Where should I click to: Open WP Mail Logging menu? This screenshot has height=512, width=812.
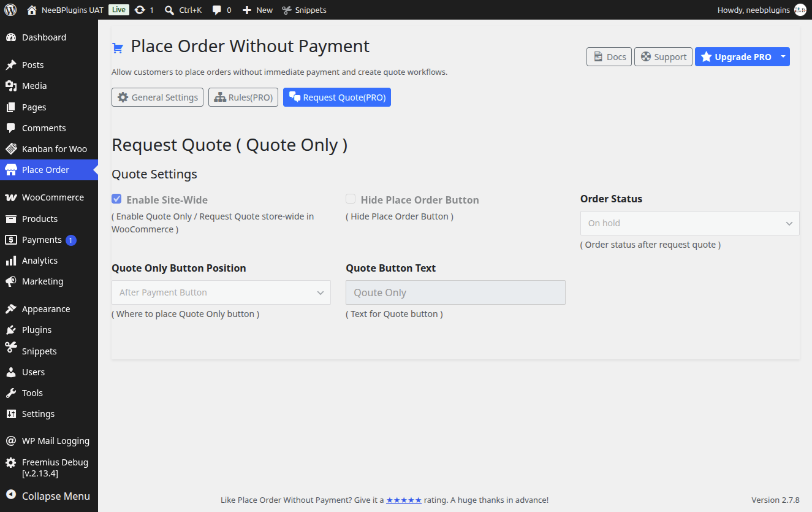49,441
